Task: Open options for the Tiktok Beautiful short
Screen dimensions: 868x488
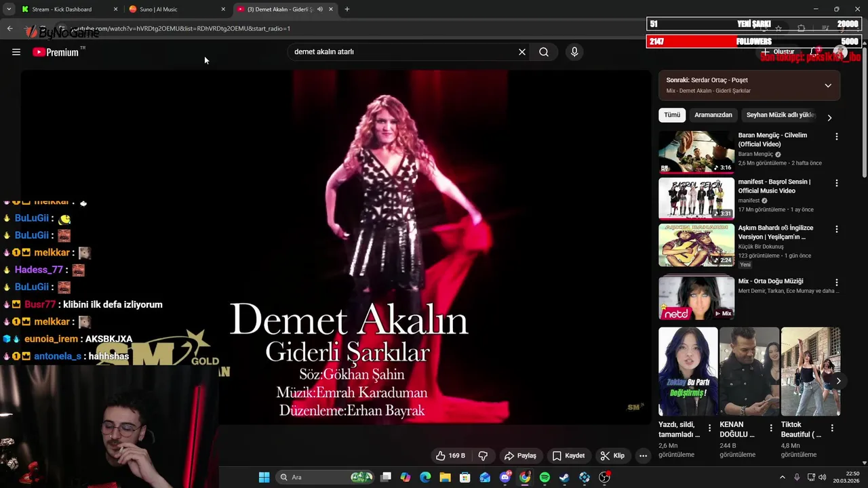Action: click(832, 428)
